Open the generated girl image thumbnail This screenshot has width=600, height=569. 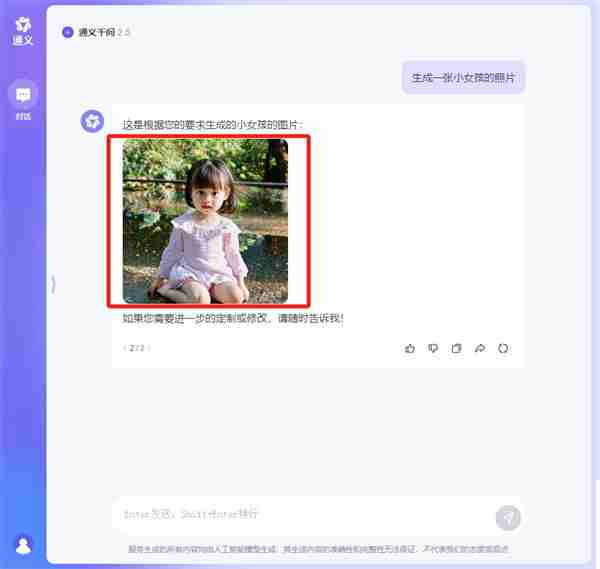tap(205, 221)
